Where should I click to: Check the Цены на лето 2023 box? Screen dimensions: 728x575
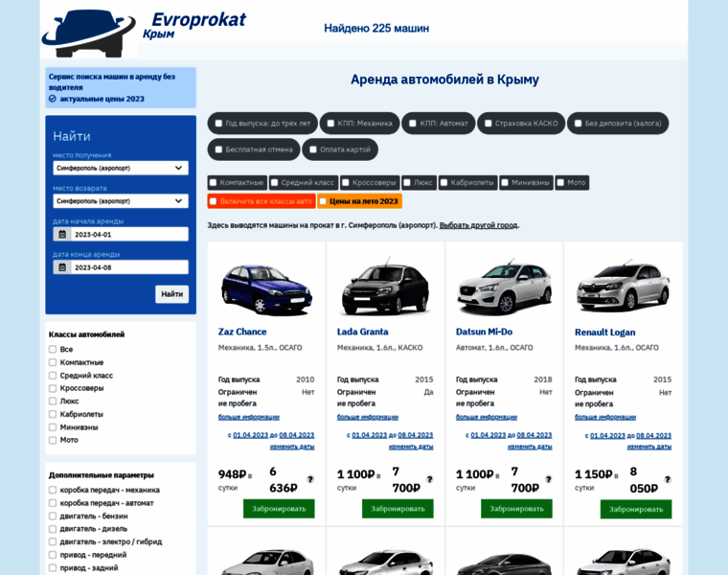tap(323, 201)
